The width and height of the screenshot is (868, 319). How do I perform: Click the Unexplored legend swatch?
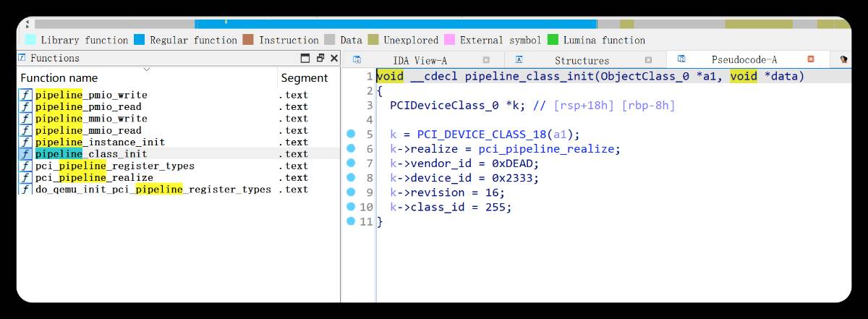pos(373,40)
